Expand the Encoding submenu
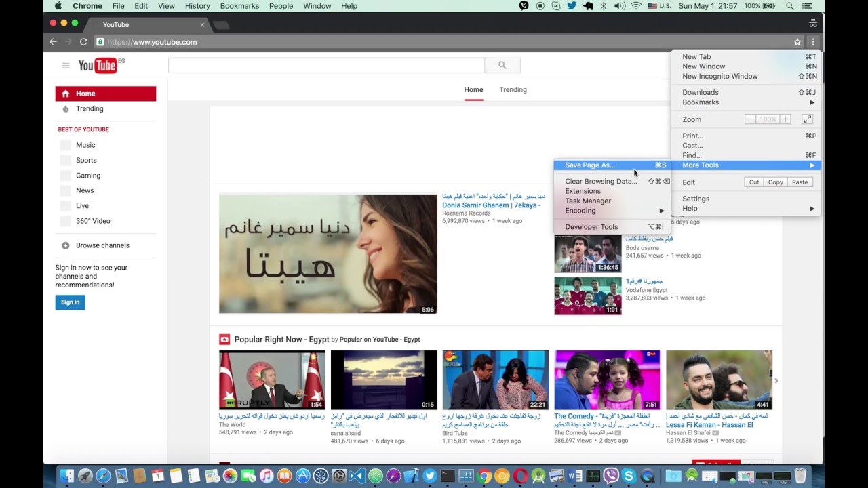Screen dimensions: 868x488 (612, 211)
